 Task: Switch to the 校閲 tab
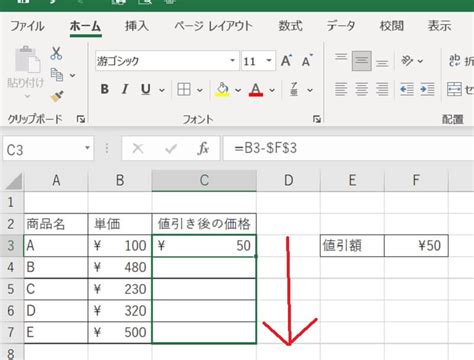pos(392,26)
